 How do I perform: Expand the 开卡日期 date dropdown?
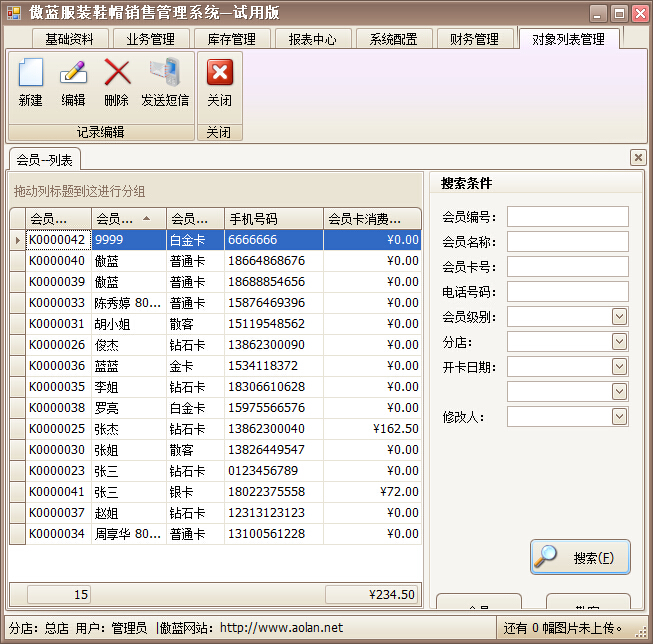pos(619,367)
